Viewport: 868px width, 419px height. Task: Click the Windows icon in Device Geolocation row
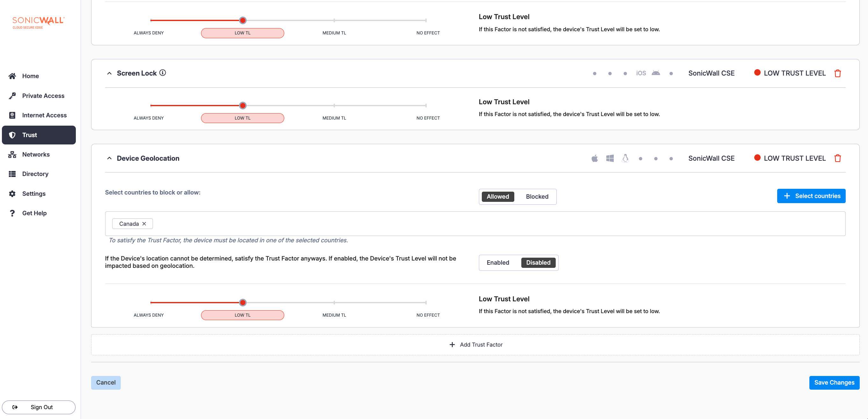(610, 158)
